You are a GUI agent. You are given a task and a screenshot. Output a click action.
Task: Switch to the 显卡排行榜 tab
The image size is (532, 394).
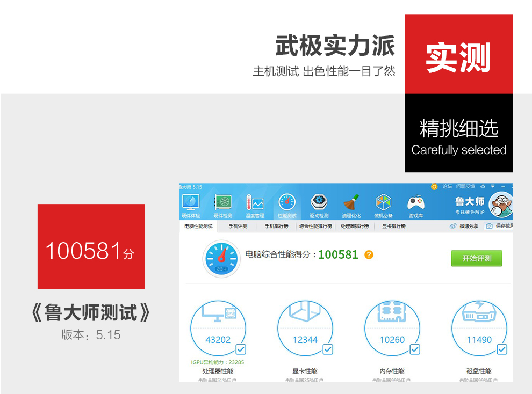click(x=394, y=227)
